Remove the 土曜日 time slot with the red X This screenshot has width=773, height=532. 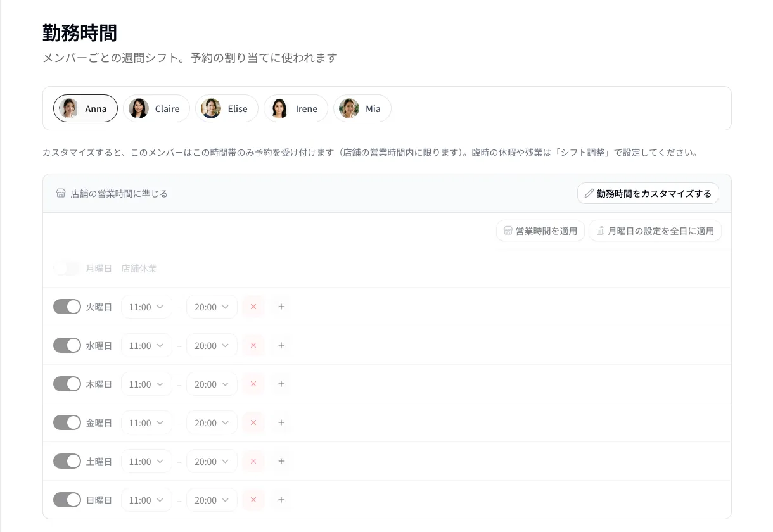253,461
